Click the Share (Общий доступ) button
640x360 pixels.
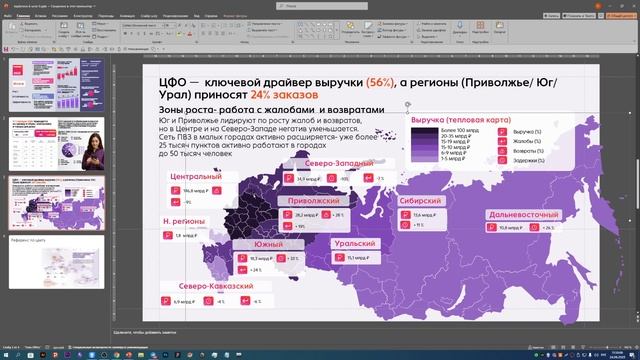tap(621, 16)
